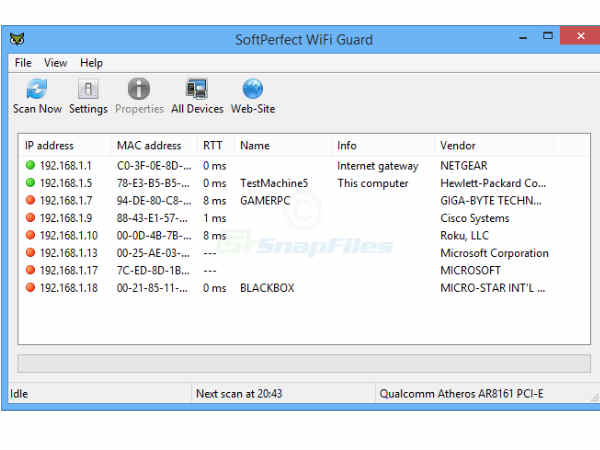Click the scan progress bar

[304, 364]
